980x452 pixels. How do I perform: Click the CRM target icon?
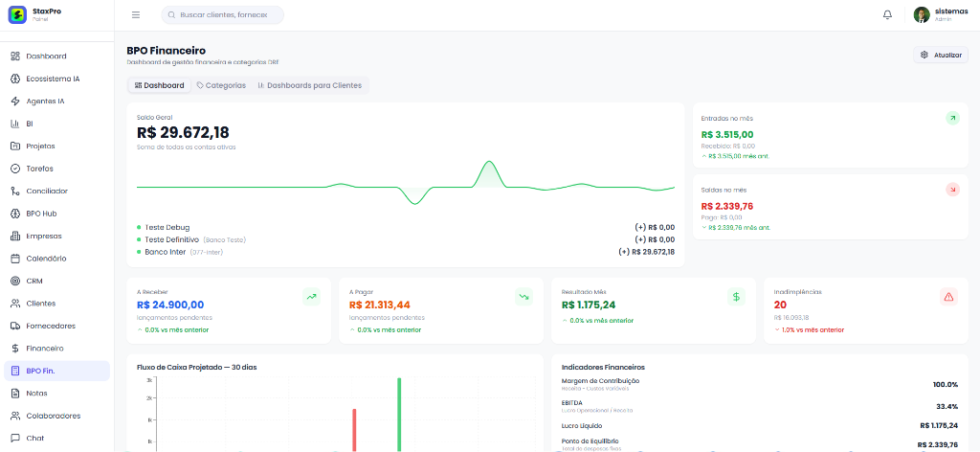click(x=15, y=282)
